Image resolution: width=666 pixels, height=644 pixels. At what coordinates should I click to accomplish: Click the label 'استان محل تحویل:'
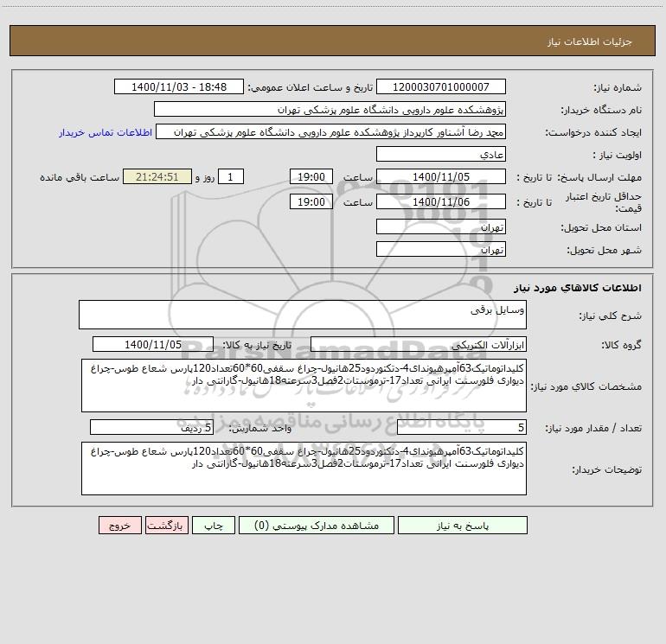pyautogui.click(x=601, y=228)
